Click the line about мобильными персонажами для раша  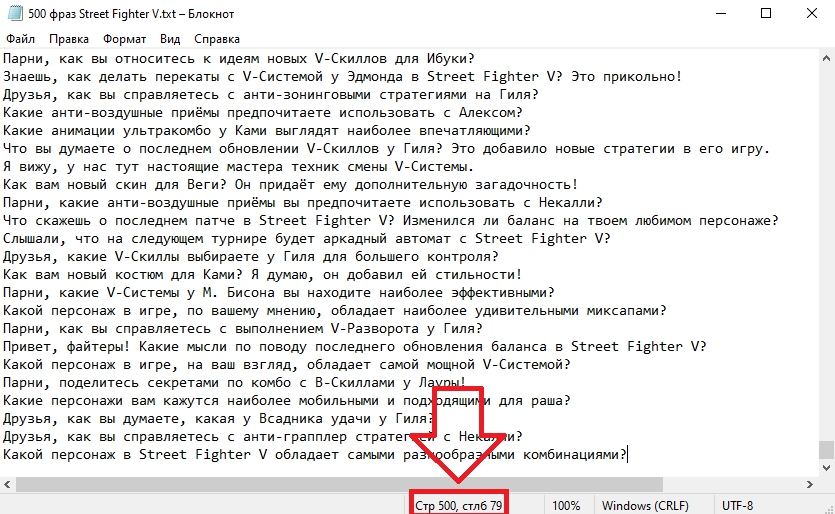286,401
